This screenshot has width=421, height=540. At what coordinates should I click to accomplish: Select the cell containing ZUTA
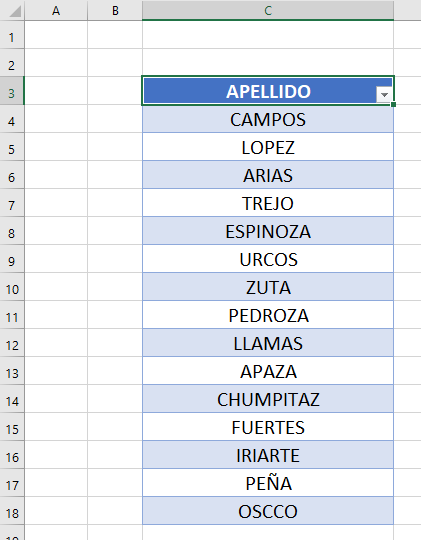coord(268,287)
